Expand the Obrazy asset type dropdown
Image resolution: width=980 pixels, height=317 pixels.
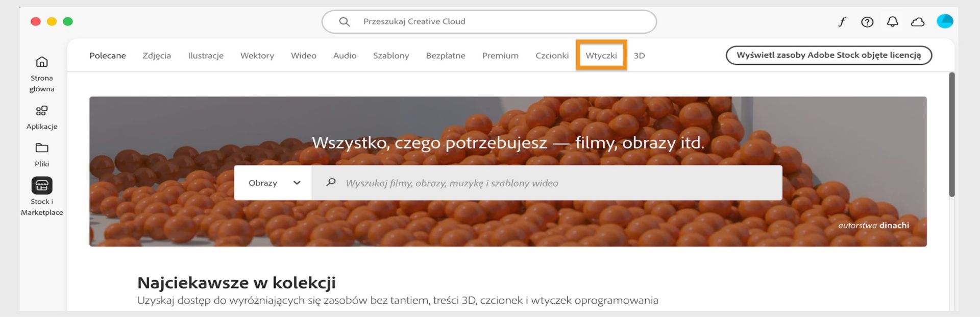coord(273,183)
